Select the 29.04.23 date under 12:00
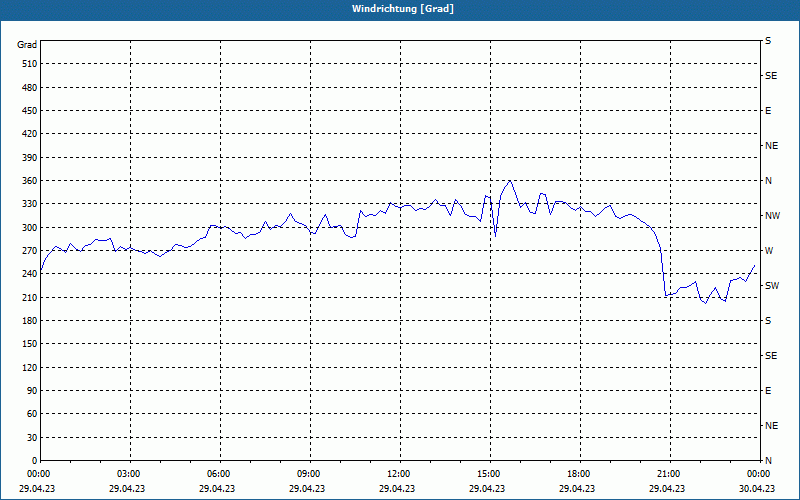Image resolution: width=800 pixels, height=500 pixels. (x=397, y=488)
